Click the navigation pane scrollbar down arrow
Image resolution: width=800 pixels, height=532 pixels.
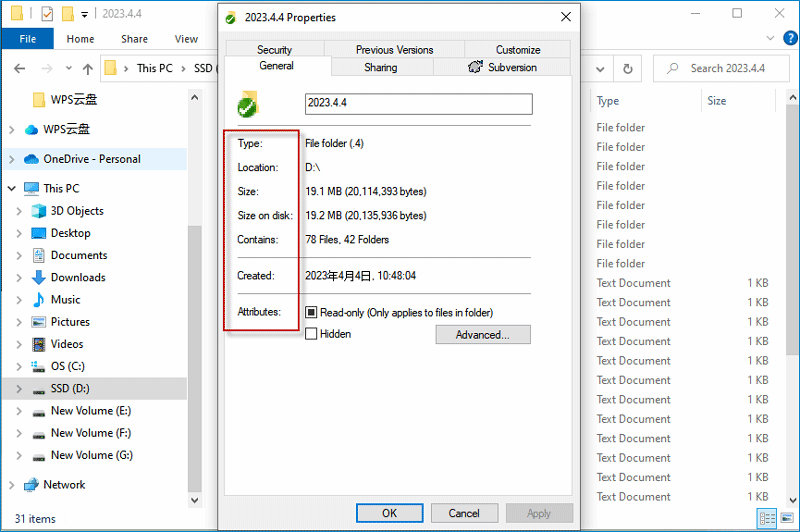(x=194, y=500)
